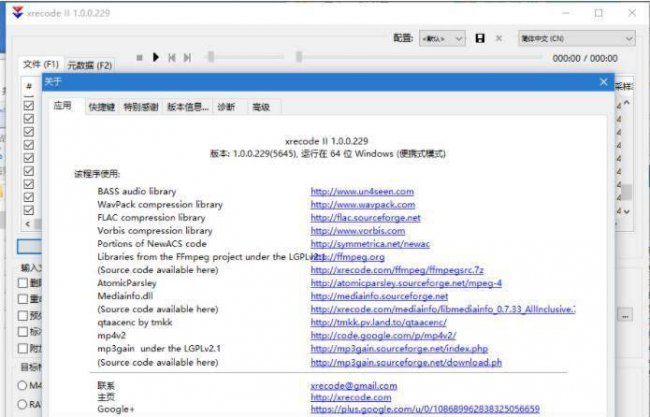Start playback with the play button
650x417 pixels.
click(156, 57)
